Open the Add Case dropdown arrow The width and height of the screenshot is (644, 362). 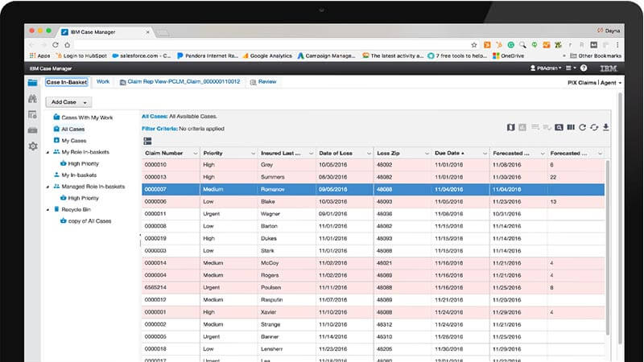click(85, 102)
